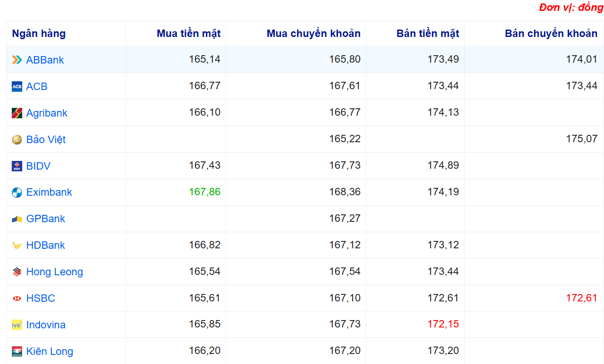The width and height of the screenshot is (604, 364).
Task: Click the Bảo Việt logo icon
Action: point(17,140)
